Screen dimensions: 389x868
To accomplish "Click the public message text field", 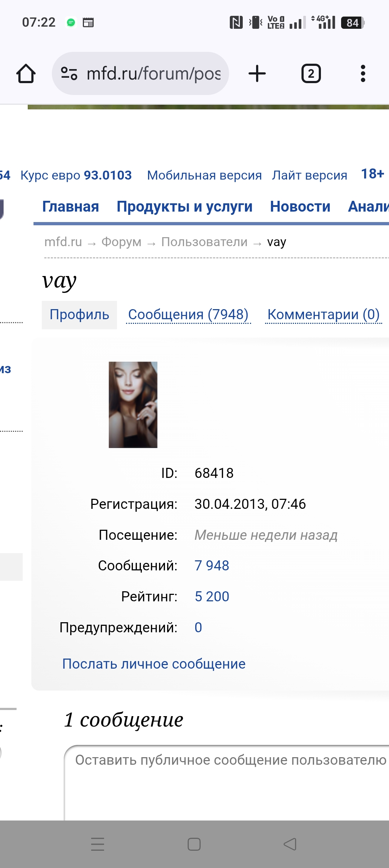I will [x=227, y=783].
